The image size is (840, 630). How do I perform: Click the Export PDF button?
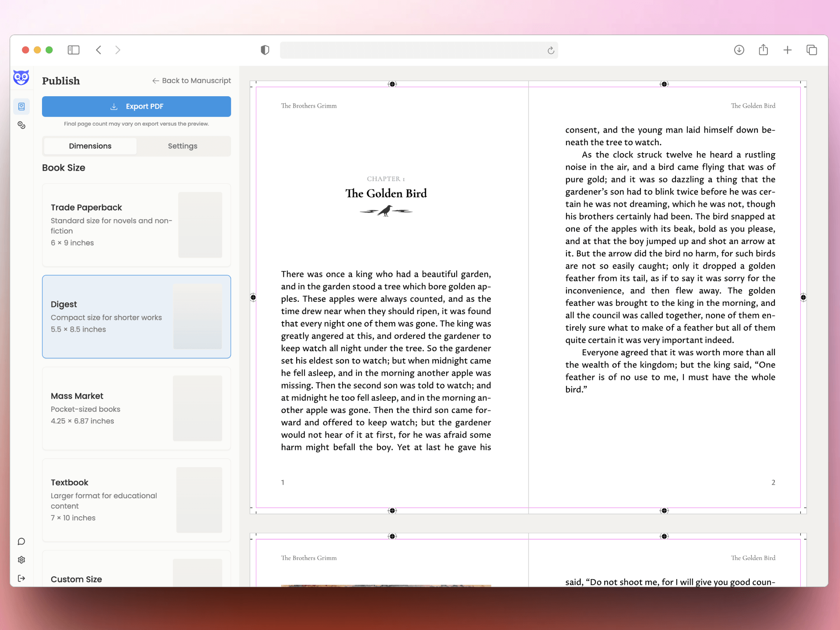[136, 106]
